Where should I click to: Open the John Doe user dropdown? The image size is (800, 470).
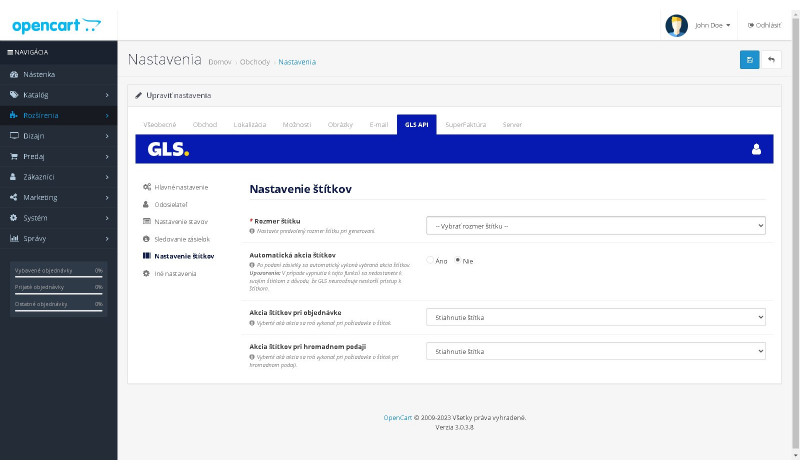tap(712, 26)
